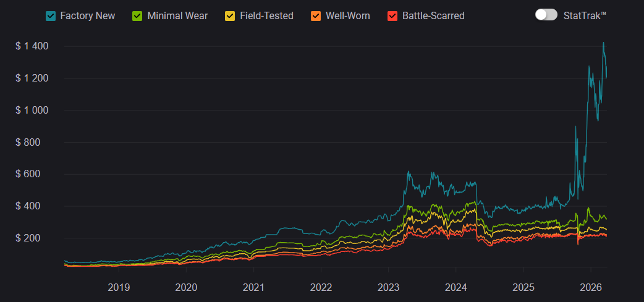Disable the orange Well-Worn checkbox
This screenshot has width=644, height=302.
coord(315,15)
